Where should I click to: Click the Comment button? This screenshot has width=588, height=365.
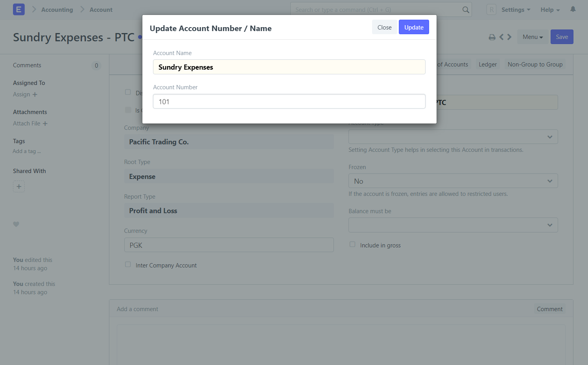pyautogui.click(x=549, y=309)
